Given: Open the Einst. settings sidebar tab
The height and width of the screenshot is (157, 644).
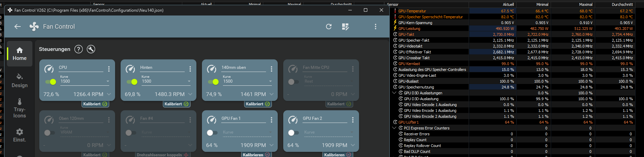Looking at the screenshot, I should click(x=20, y=135).
